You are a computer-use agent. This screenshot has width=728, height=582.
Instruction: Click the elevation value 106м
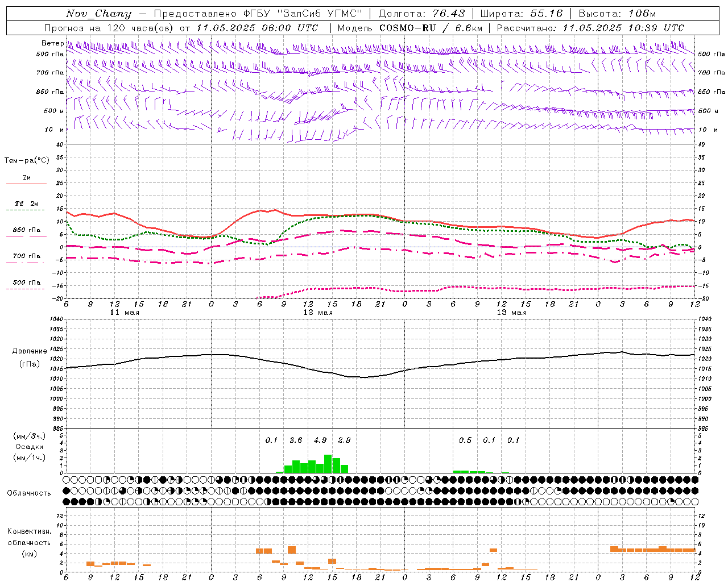coord(643,14)
